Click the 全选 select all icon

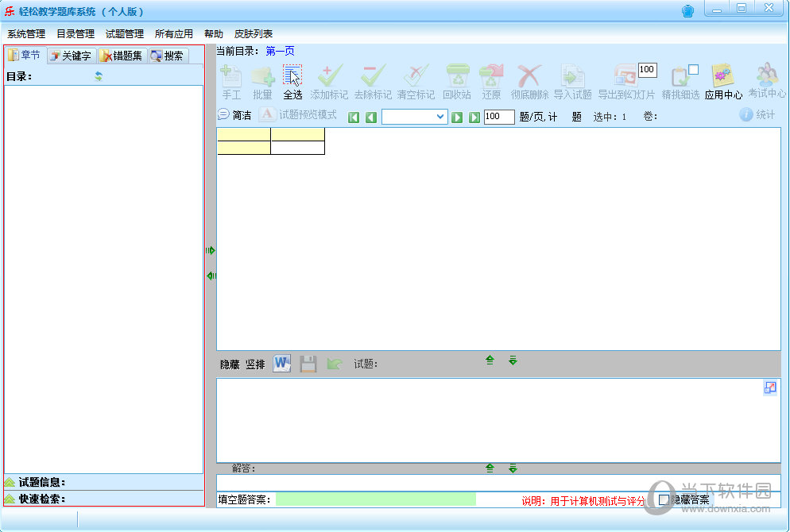point(292,83)
